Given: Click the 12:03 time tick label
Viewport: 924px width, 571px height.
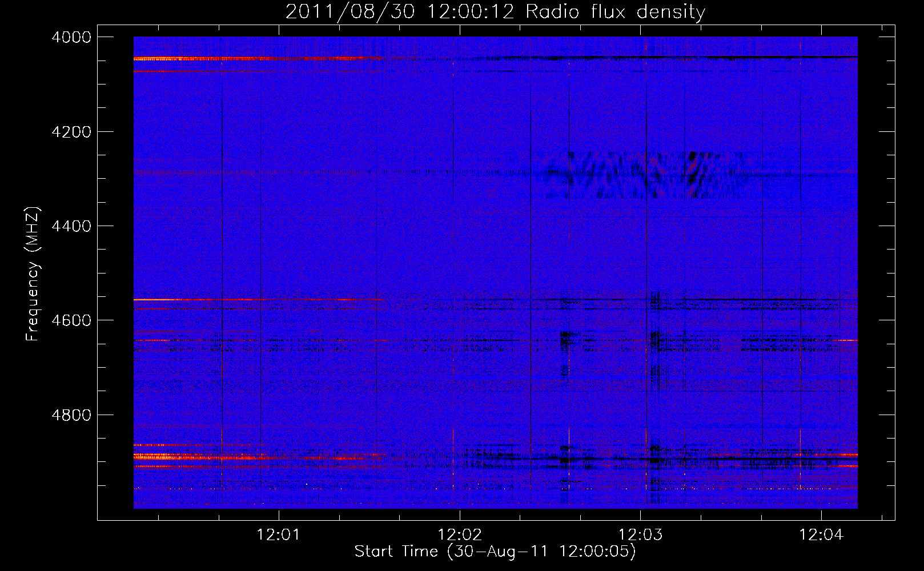Looking at the screenshot, I should (x=641, y=535).
